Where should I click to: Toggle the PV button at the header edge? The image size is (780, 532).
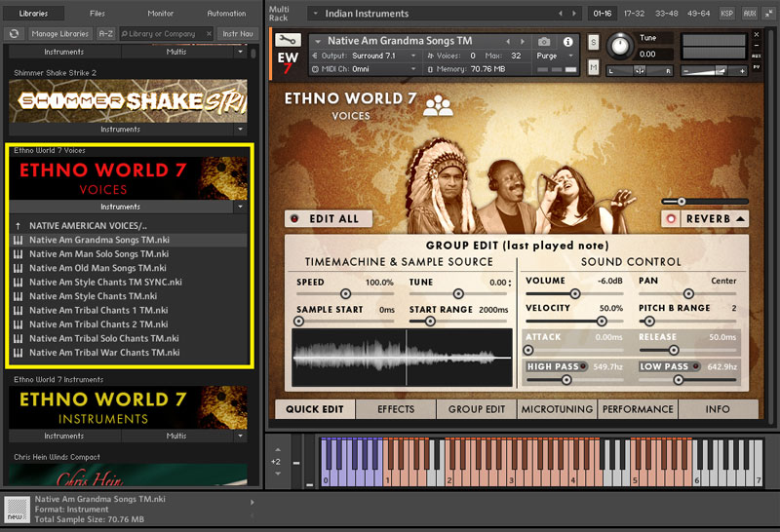coord(757,67)
